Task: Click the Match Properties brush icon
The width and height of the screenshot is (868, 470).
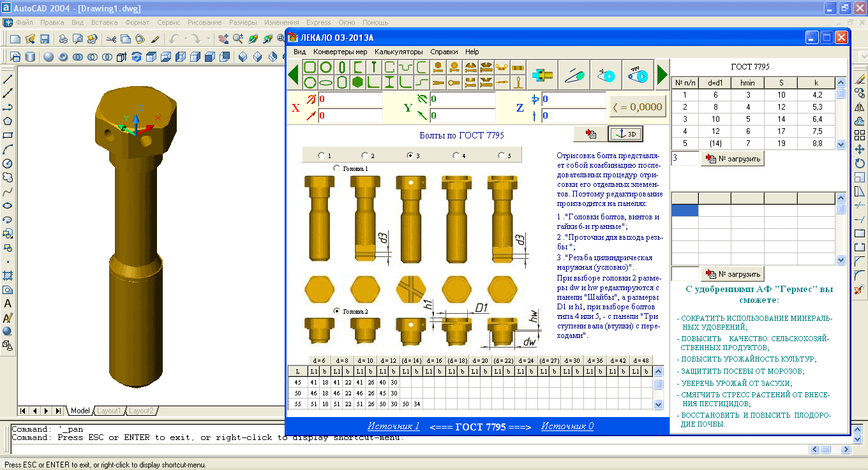Action: (154, 39)
